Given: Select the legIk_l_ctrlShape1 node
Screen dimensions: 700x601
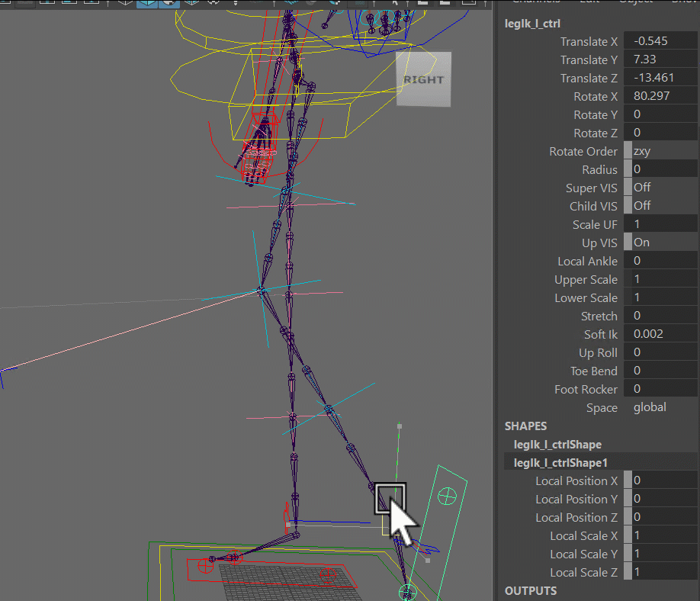Looking at the screenshot, I should (560, 463).
